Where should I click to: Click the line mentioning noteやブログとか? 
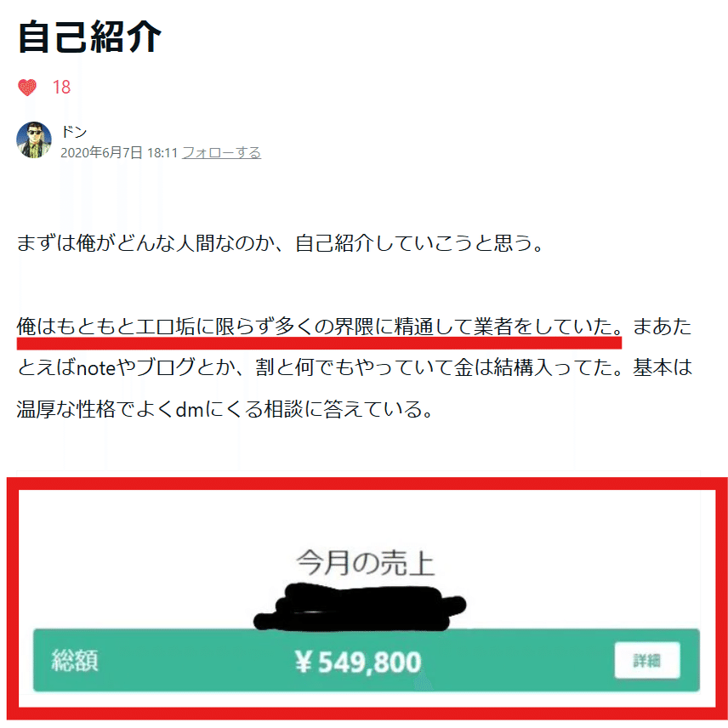[x=355, y=367]
